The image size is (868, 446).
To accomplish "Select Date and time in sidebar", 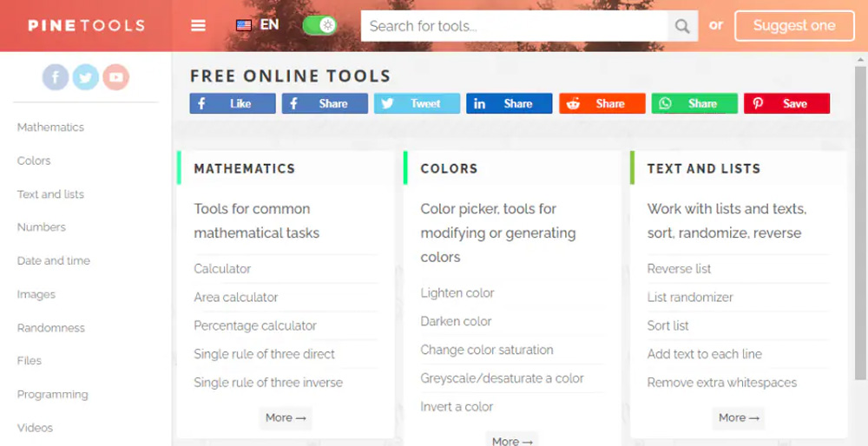I will [x=53, y=260].
